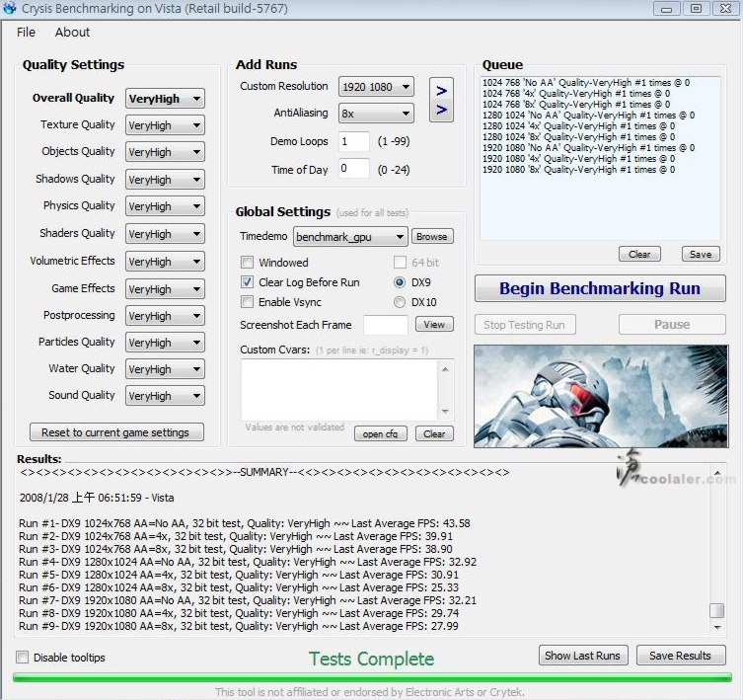Toggle the 64 bit checkbox

tap(400, 263)
